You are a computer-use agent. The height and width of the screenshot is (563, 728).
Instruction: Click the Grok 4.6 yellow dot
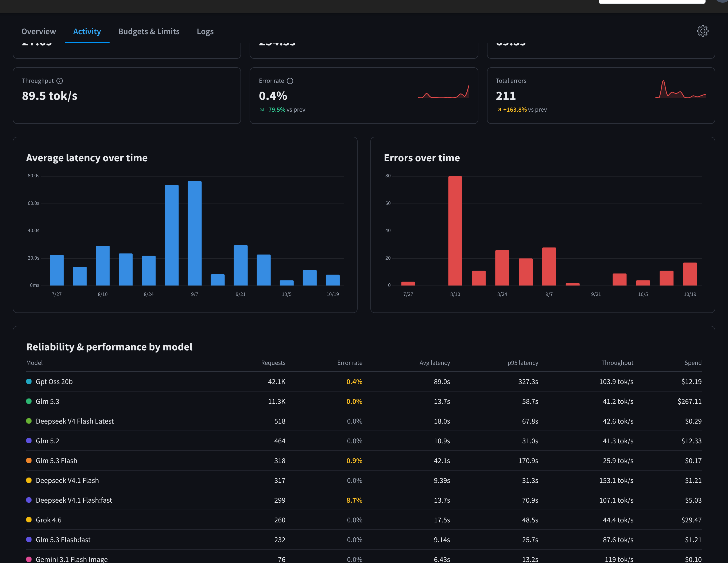pos(29,520)
